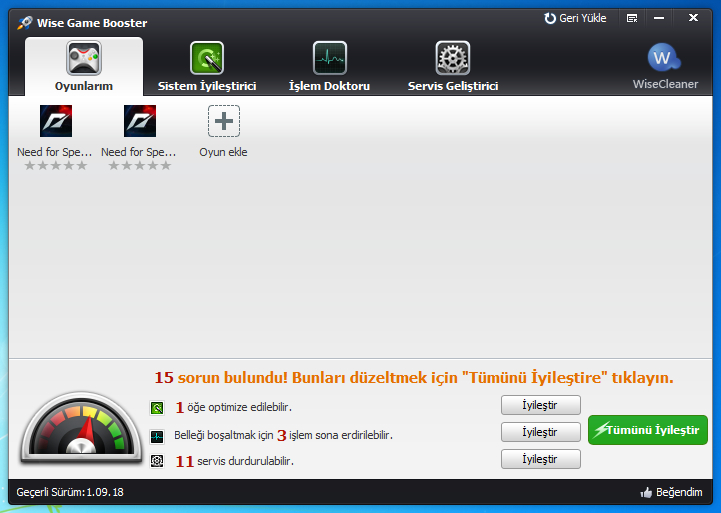721x513 pixels.
Task: Click the service gear icon beside '11 servis'
Action: 157,461
